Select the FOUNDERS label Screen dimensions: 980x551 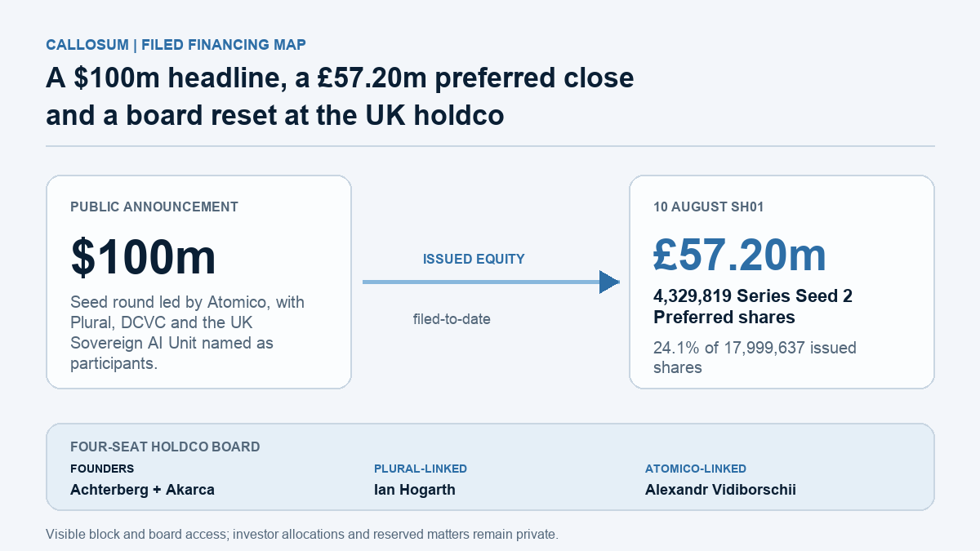tap(102, 469)
